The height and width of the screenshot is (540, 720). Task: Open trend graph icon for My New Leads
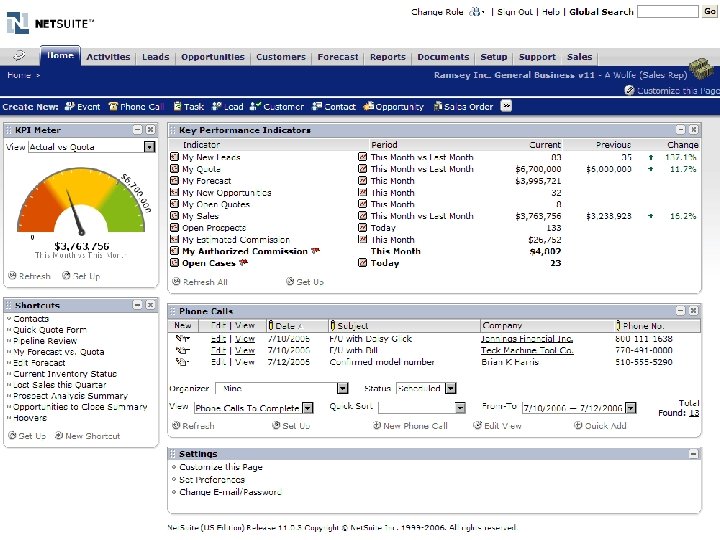pos(362,157)
